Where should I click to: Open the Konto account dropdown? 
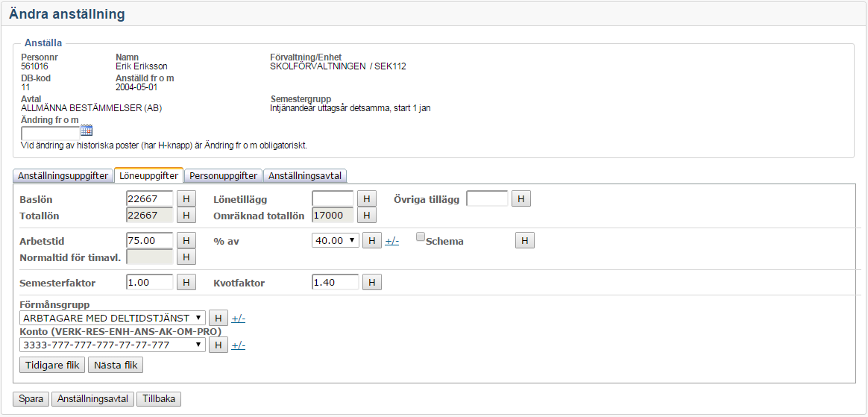point(113,345)
